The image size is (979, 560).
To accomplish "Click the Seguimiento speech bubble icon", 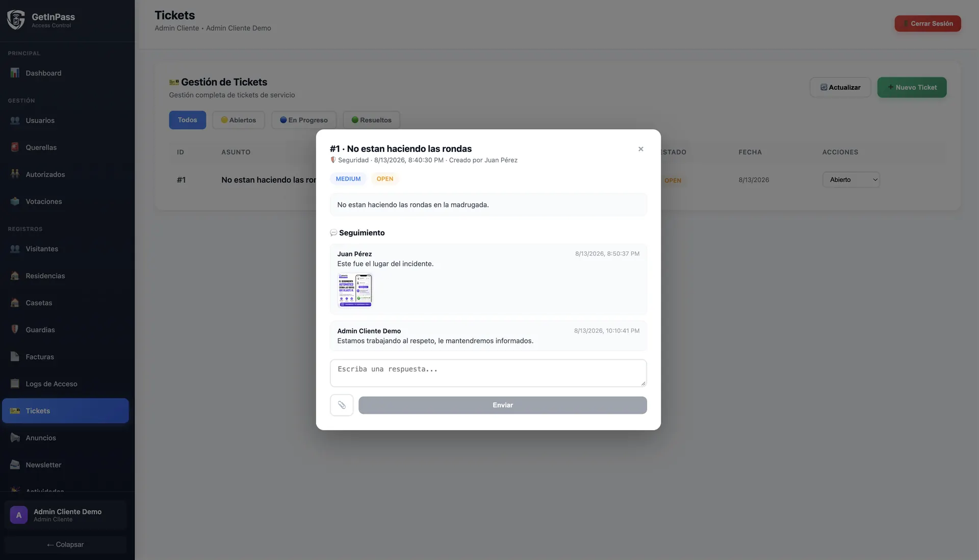I will pyautogui.click(x=333, y=233).
